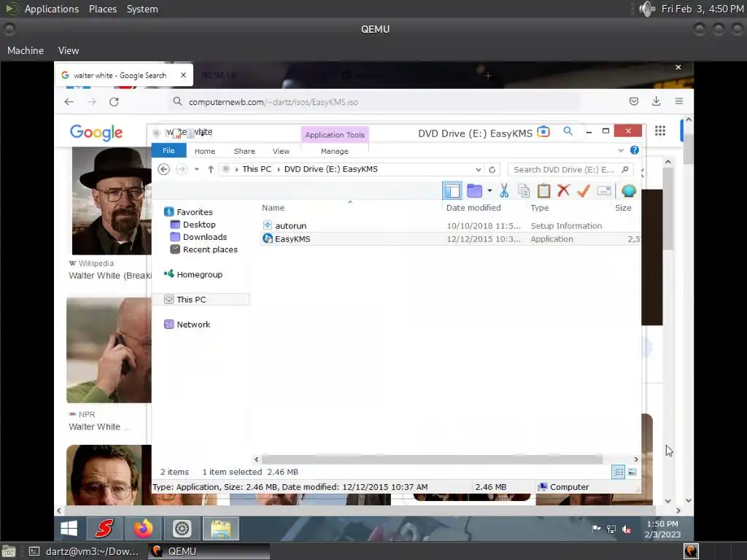Image resolution: width=747 pixels, height=560 pixels.
Task: Open the QEMU Machine menu
Action: pos(26,50)
